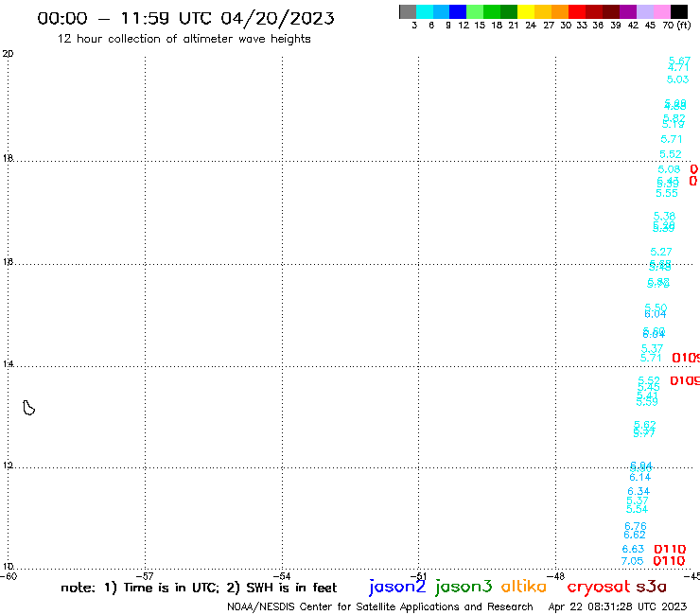Click the wave height value 5.55
Image resolution: width=700 pixels, height=615 pixels.
coord(667,193)
